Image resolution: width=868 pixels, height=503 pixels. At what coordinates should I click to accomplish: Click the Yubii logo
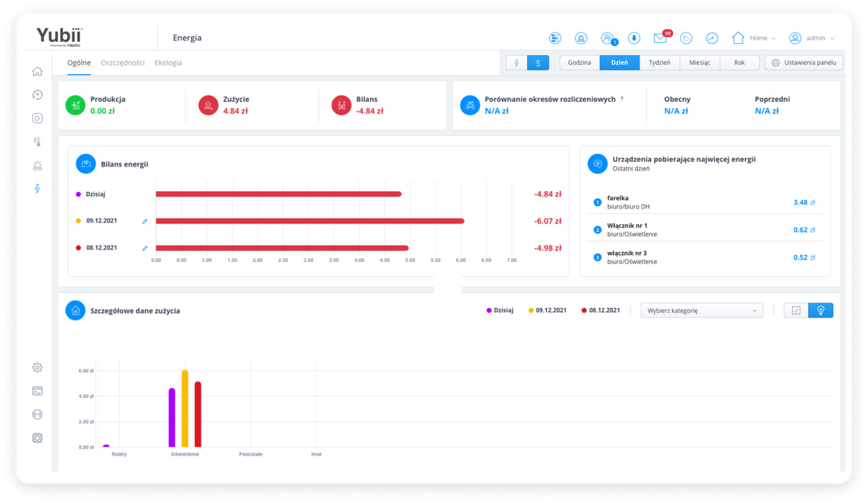(59, 36)
